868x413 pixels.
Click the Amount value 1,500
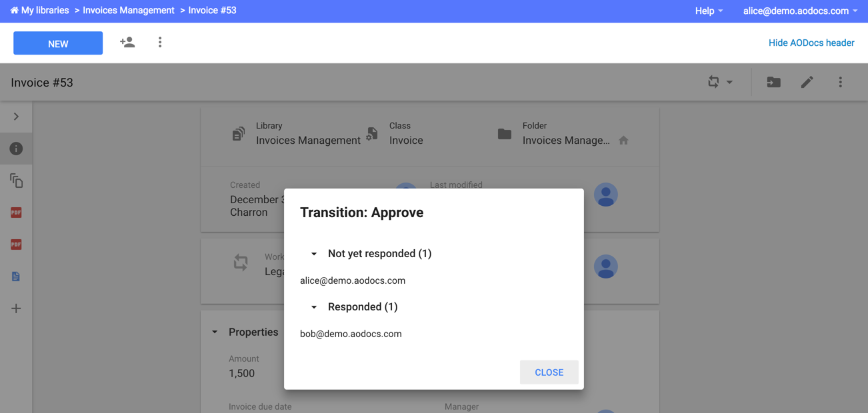pos(241,374)
